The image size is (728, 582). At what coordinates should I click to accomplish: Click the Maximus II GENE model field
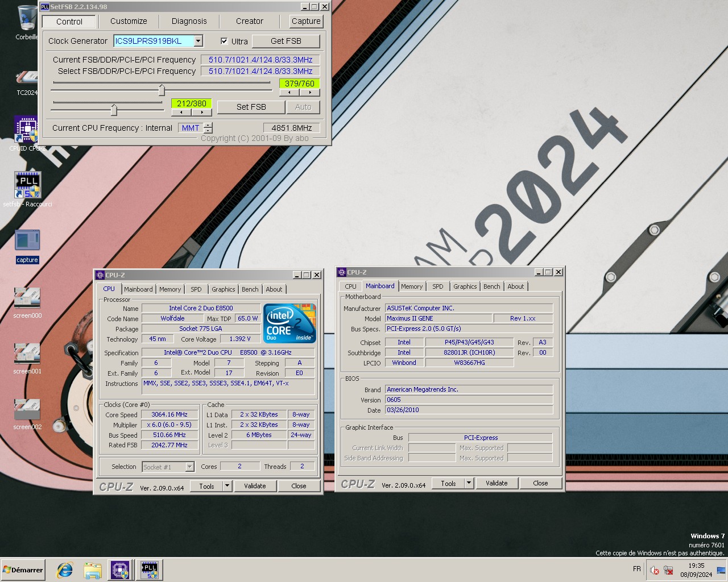(439, 318)
